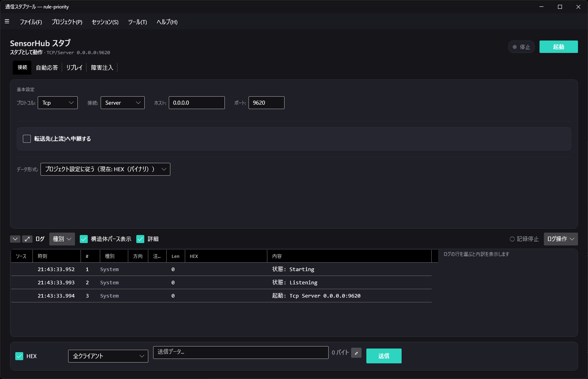The width and height of the screenshot is (588, 379).
Task: Open the 全クライアント target dropdown
Action: click(108, 356)
